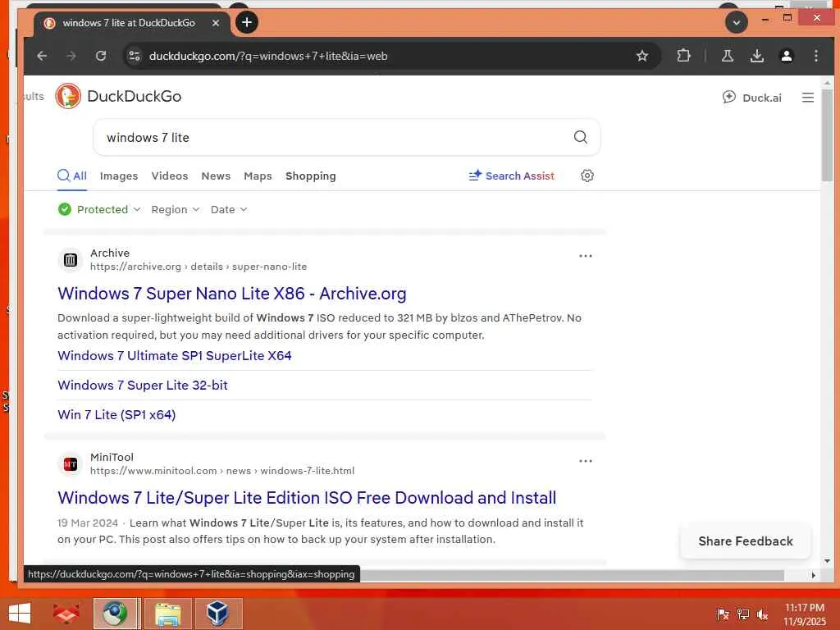Open Win 7 Lite (SP1 x64) link

(116, 414)
